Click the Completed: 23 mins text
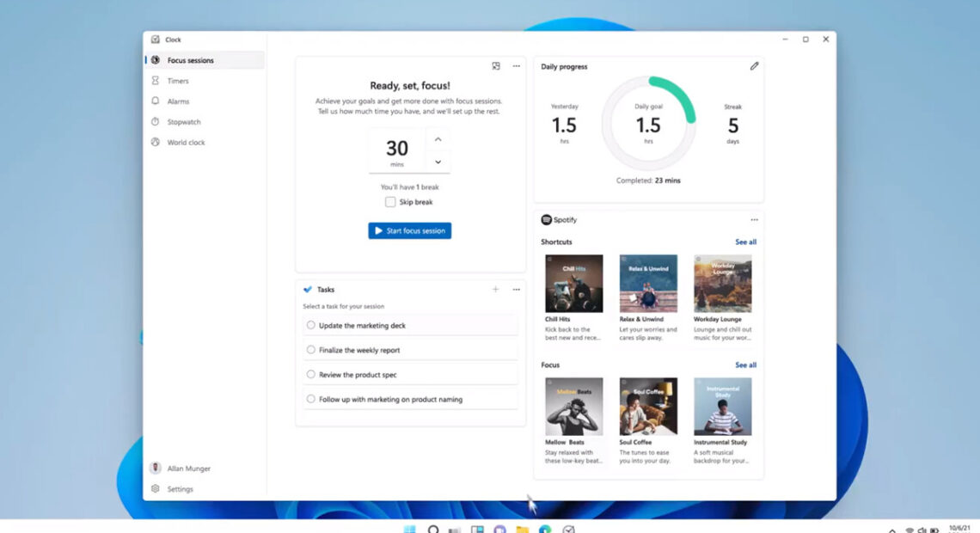This screenshot has height=533, width=980. (x=648, y=181)
